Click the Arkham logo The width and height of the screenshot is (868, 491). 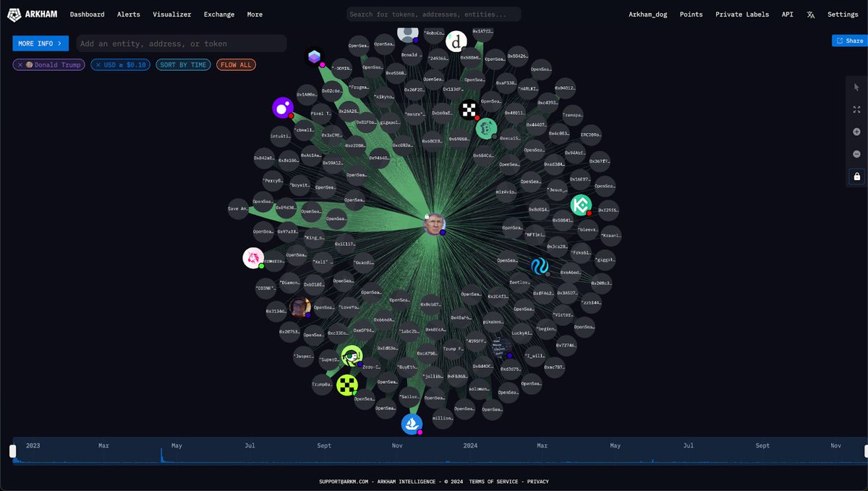[33, 14]
